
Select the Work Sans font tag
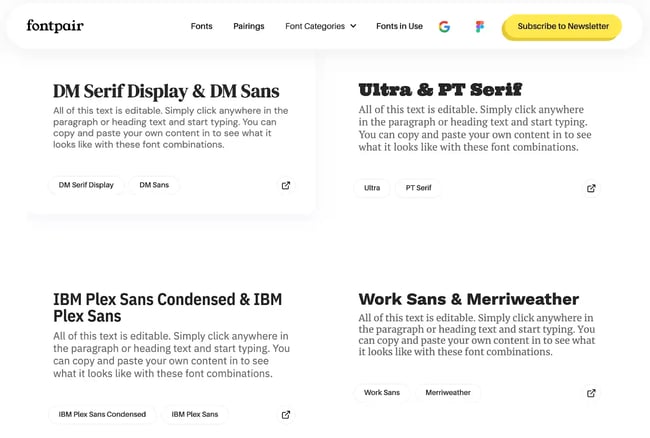pos(382,392)
